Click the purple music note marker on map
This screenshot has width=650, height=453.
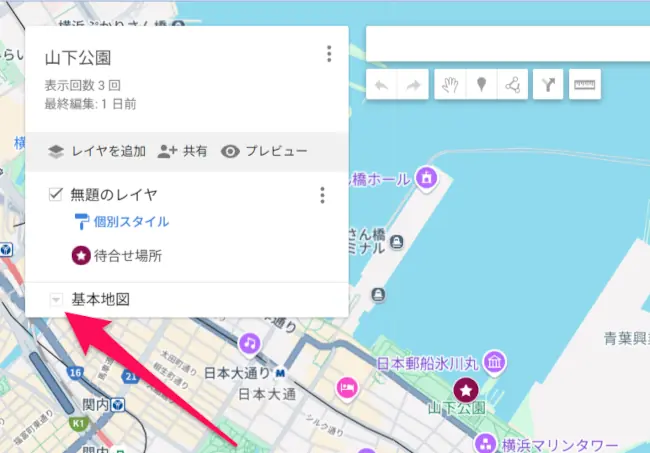(x=250, y=343)
